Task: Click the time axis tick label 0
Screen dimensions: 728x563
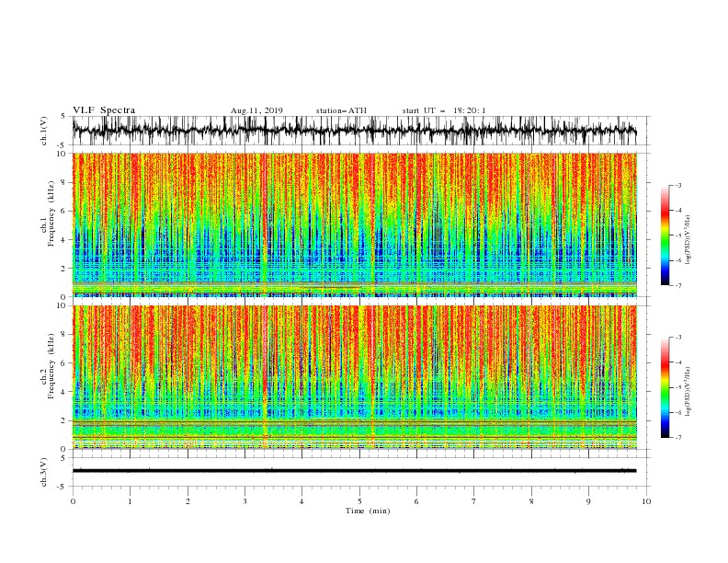Action: click(x=73, y=501)
